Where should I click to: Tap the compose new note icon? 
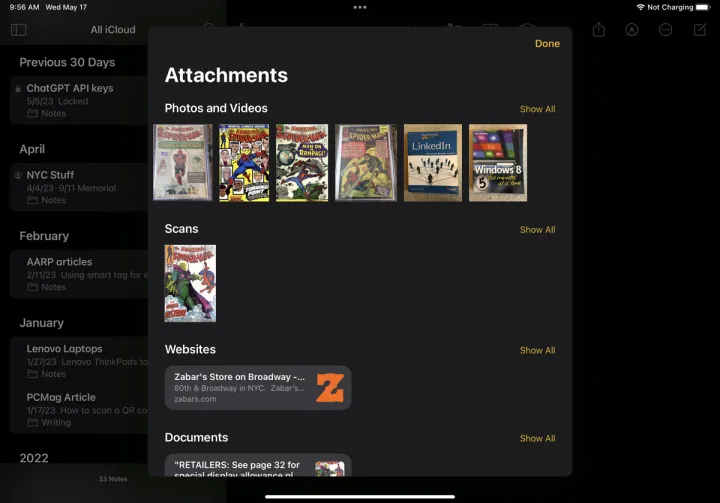tap(700, 30)
